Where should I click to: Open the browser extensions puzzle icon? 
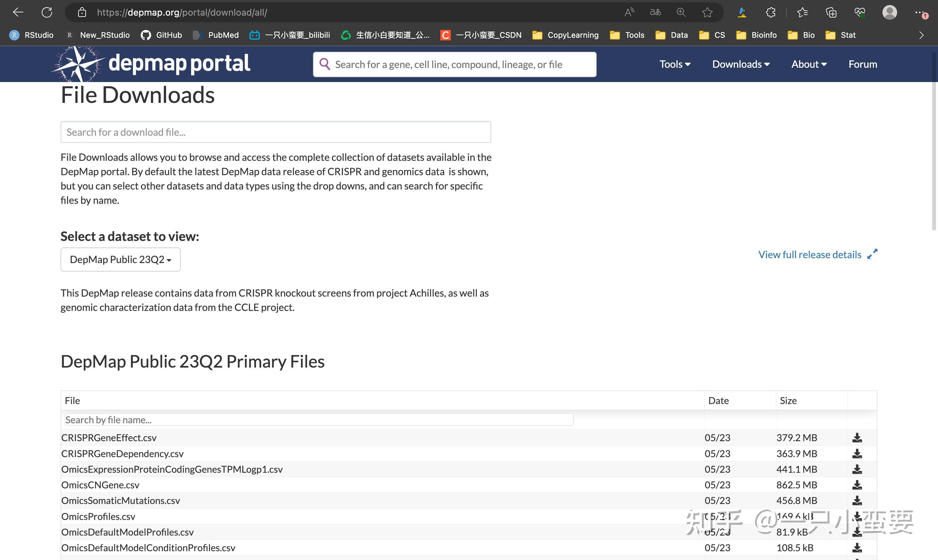[x=770, y=12]
